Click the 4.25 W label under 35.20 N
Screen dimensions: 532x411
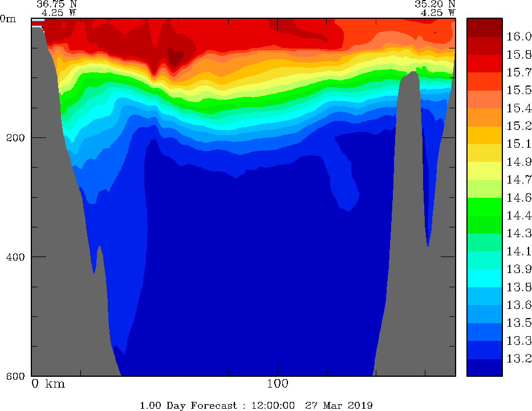[438, 13]
